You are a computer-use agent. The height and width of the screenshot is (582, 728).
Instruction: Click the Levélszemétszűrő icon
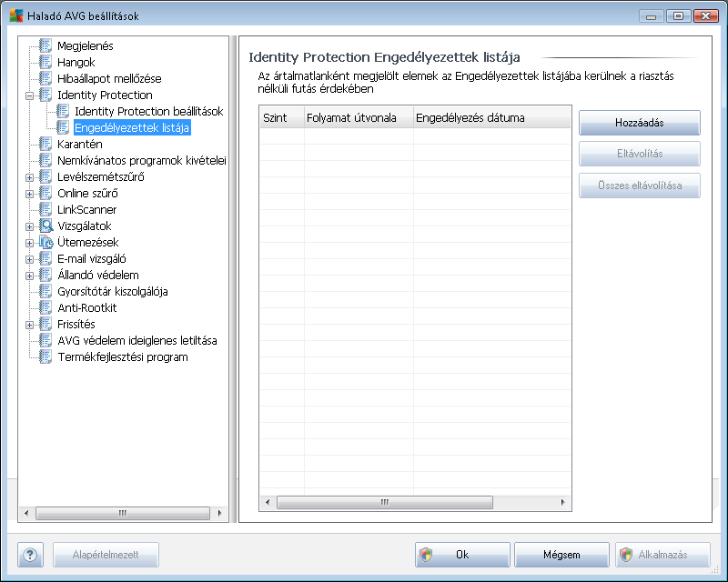tap(45, 176)
